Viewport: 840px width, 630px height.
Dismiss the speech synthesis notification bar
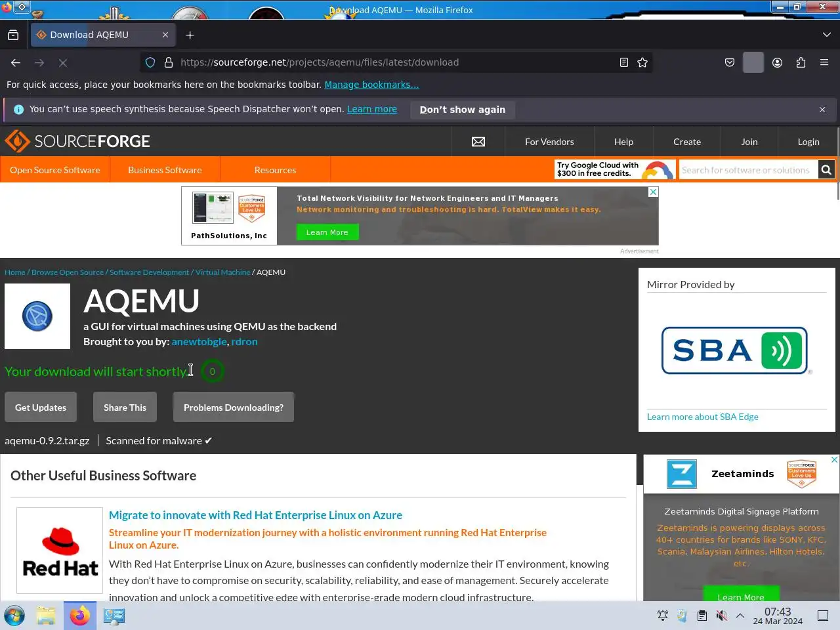822,110
